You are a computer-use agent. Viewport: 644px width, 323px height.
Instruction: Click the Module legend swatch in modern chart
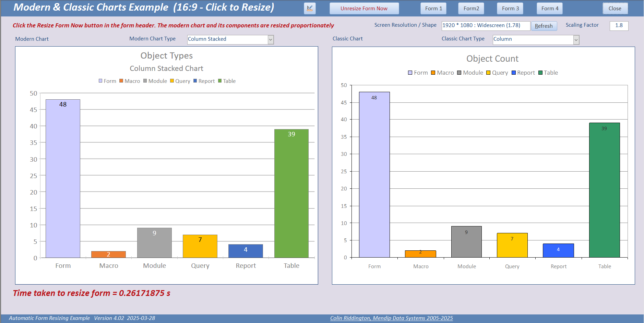pos(145,81)
